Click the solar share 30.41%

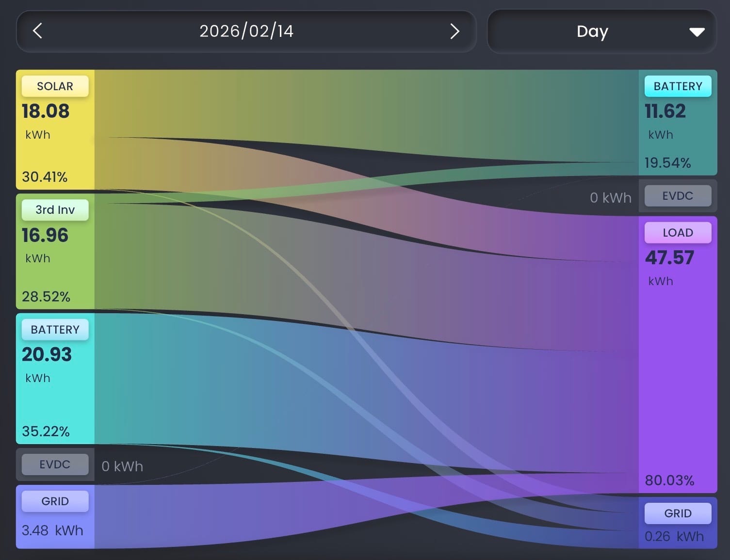pyautogui.click(x=45, y=177)
